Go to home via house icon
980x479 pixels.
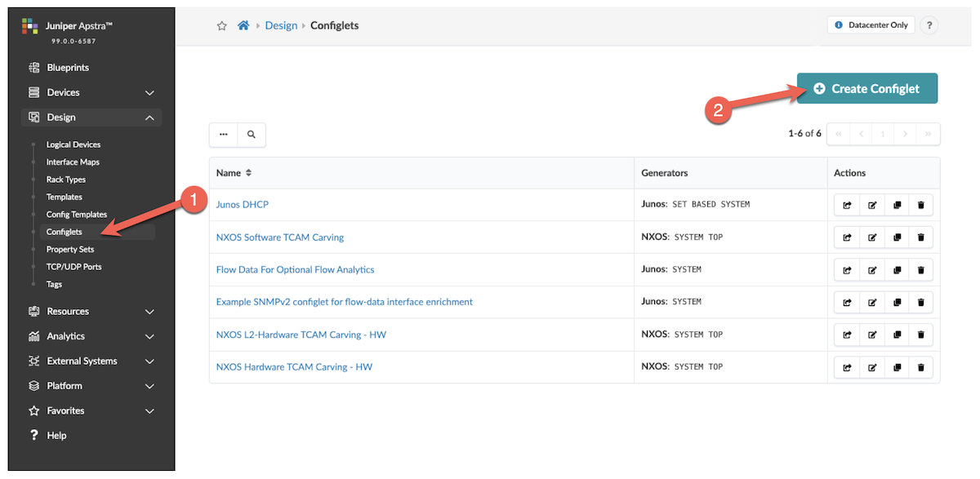click(x=243, y=25)
